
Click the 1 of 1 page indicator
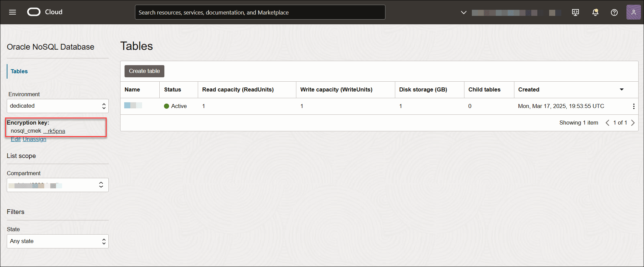tap(620, 123)
